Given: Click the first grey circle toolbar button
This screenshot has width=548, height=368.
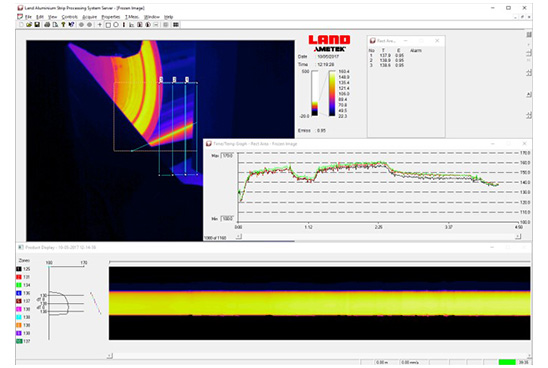Looking at the screenshot, I should [x=81, y=24].
